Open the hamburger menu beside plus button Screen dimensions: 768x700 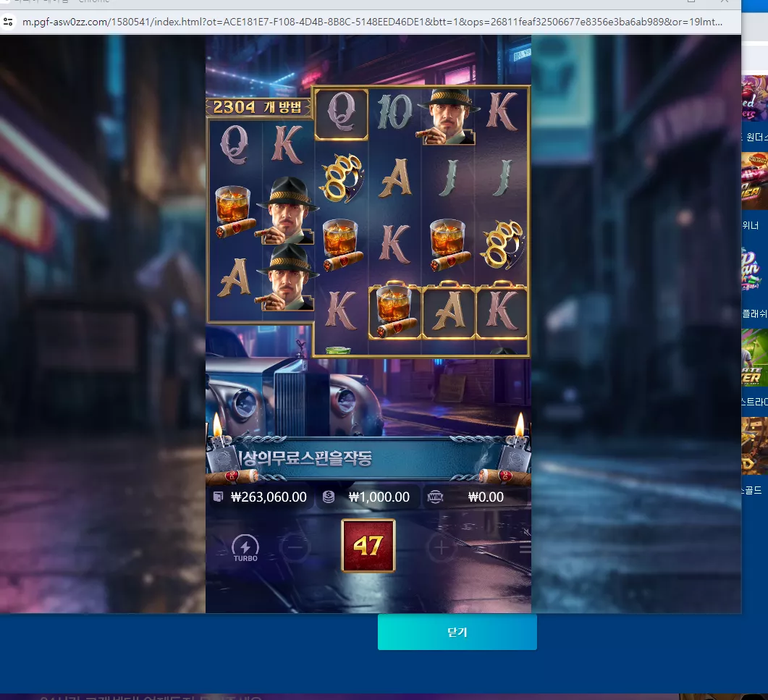coord(525,548)
